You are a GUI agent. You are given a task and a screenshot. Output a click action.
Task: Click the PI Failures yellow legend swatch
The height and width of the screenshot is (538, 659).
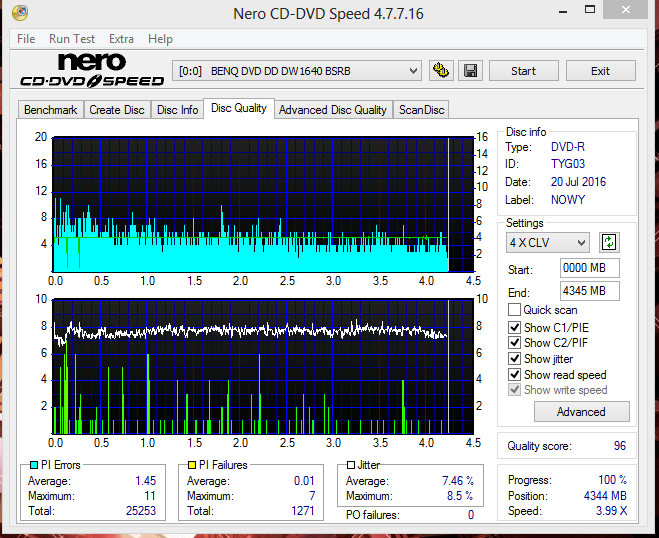(192, 465)
